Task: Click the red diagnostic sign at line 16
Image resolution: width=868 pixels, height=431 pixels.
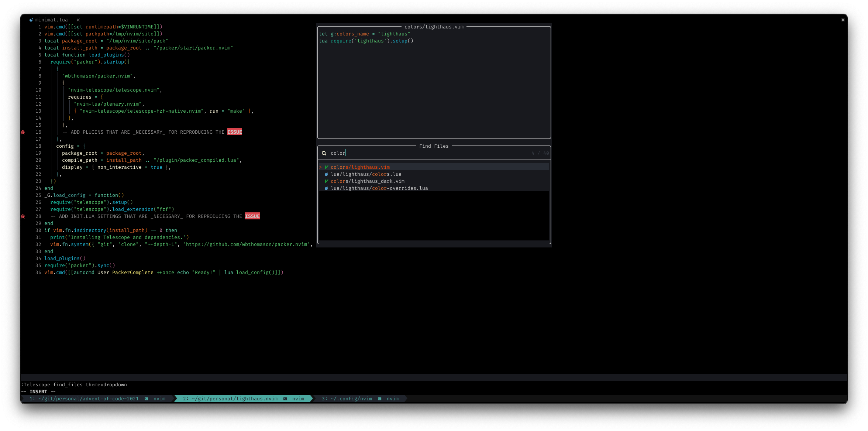Action: tap(23, 132)
